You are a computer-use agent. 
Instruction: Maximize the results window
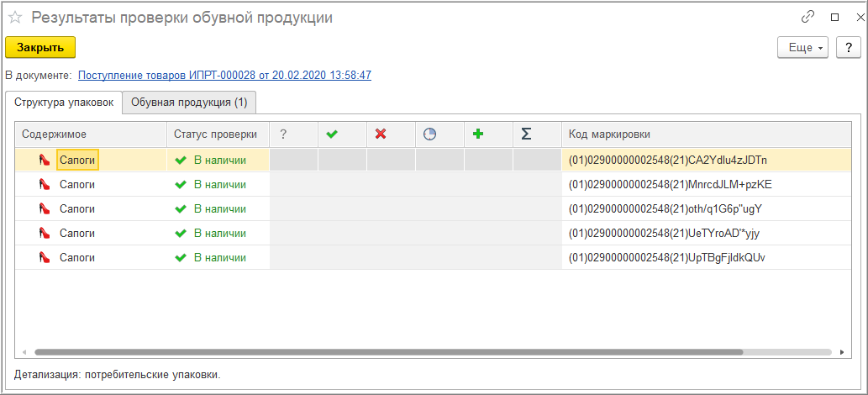(x=834, y=17)
